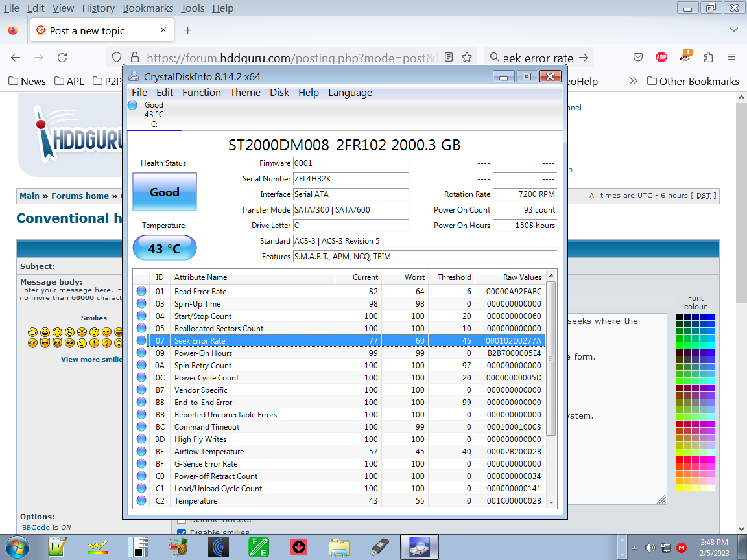
Task: Insert the first smiley face
Action: click(32, 332)
